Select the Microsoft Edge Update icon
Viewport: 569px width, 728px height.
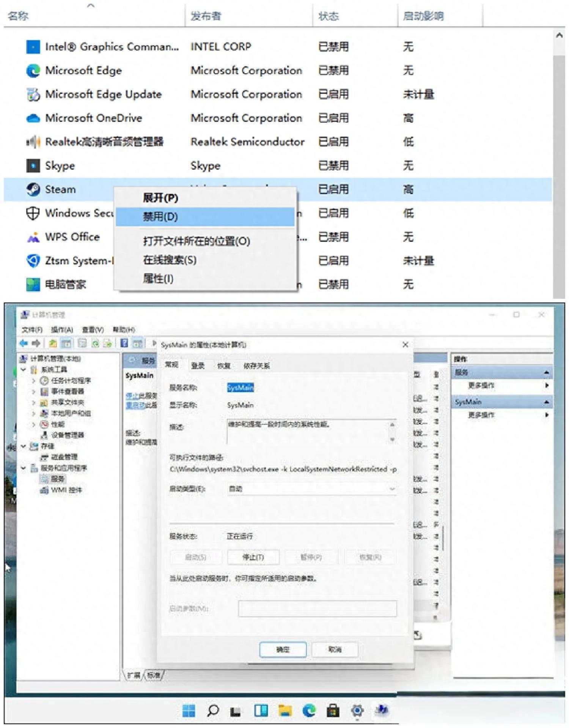33,95
